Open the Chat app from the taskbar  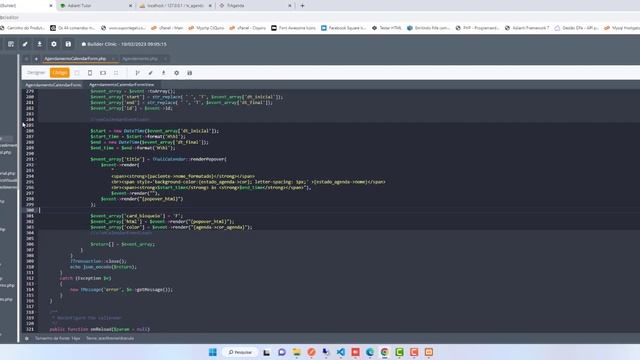(282, 352)
